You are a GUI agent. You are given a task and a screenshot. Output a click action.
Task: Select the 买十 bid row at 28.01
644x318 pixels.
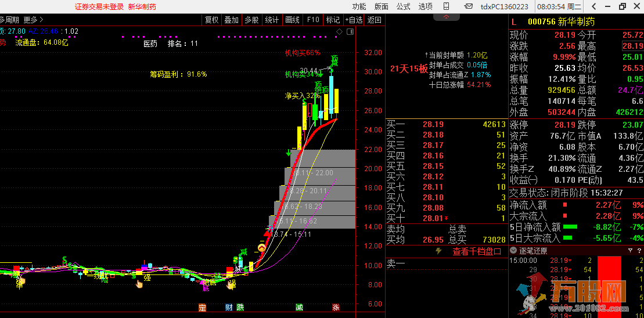[446, 218]
